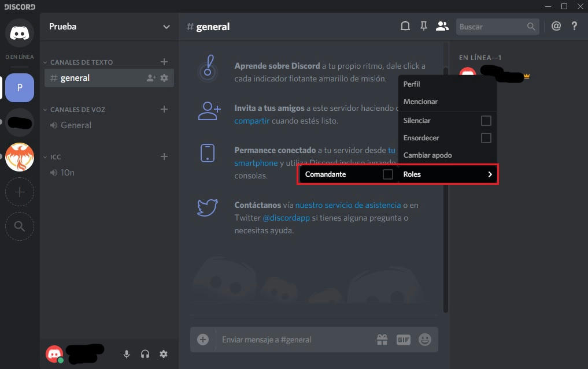Open emoji picker smiley

[425, 340]
